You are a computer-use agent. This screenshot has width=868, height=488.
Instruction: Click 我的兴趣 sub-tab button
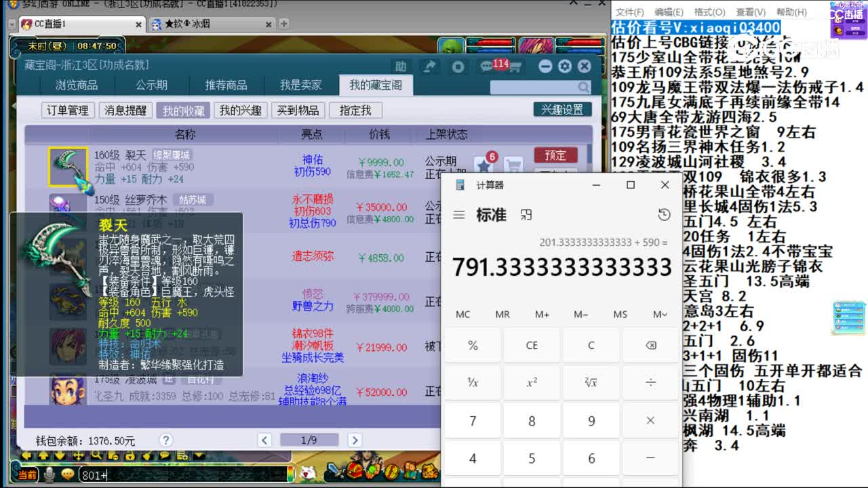click(x=241, y=110)
